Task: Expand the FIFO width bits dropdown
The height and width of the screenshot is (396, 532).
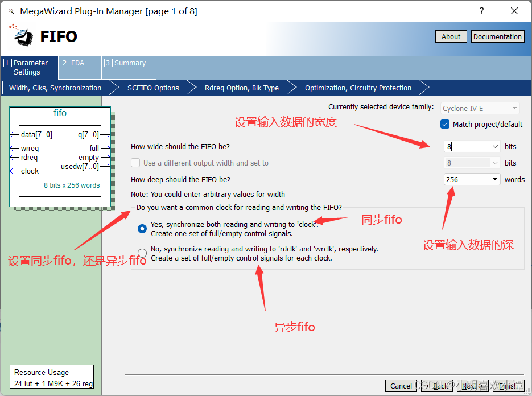Action: [496, 146]
